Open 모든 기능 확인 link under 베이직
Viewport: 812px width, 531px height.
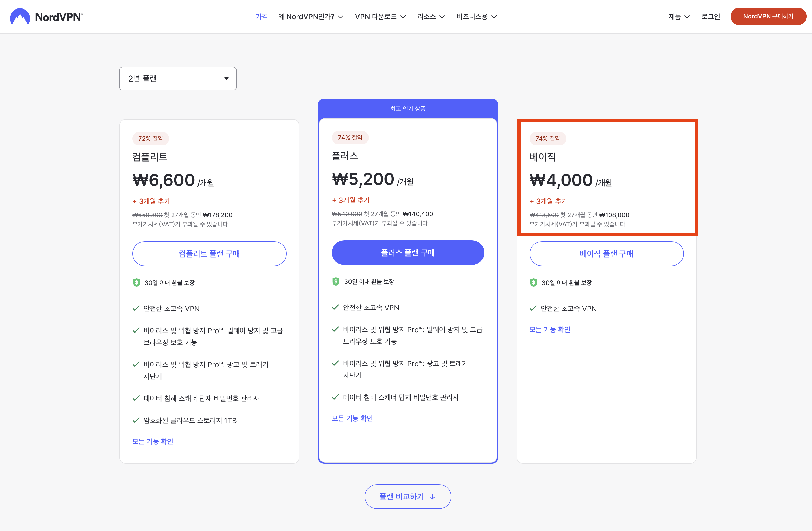coord(550,329)
